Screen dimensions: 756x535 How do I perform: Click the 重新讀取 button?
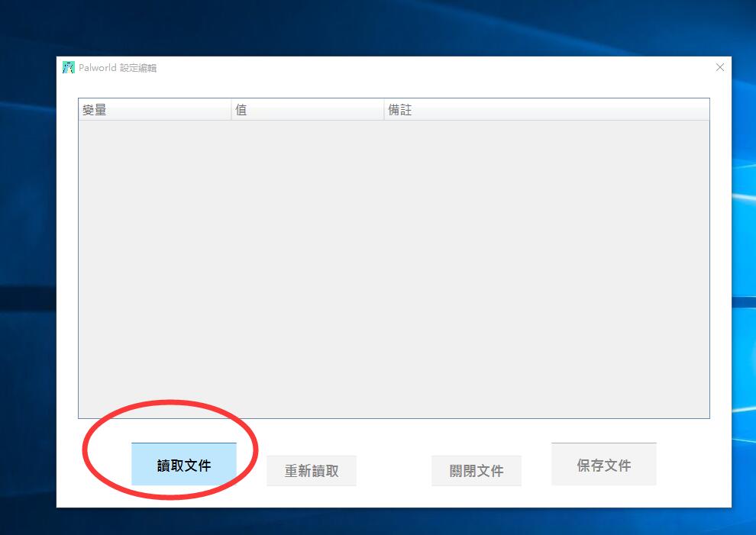(x=312, y=471)
